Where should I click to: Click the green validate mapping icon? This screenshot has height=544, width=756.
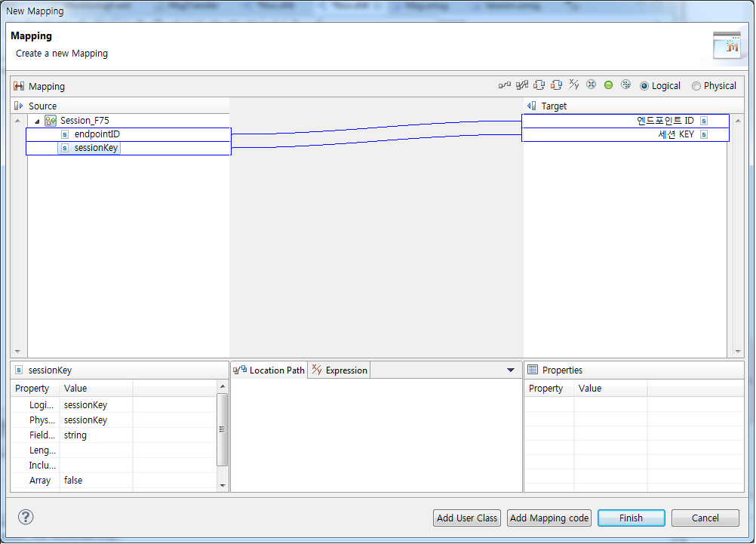point(608,85)
